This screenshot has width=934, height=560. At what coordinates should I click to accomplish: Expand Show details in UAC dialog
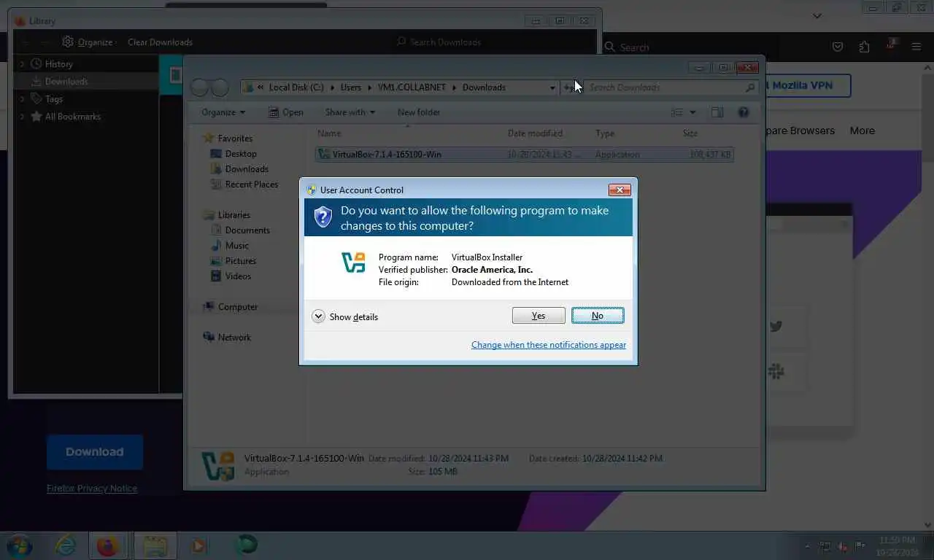[x=345, y=316]
